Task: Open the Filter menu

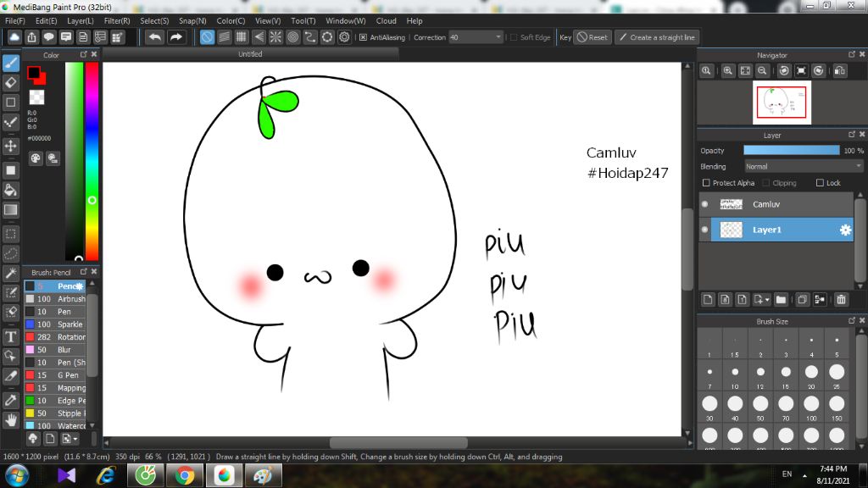Action: [117, 20]
